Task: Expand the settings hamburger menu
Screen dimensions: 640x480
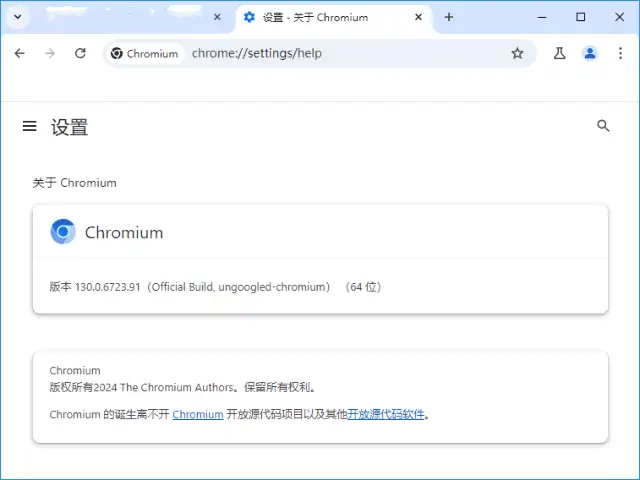Action: [30, 126]
